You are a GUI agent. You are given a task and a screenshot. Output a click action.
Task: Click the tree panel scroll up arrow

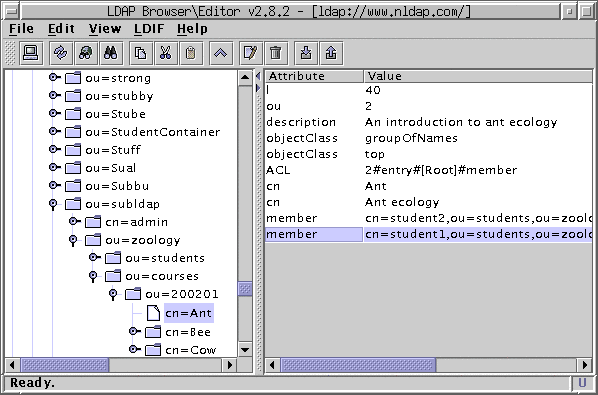point(245,77)
